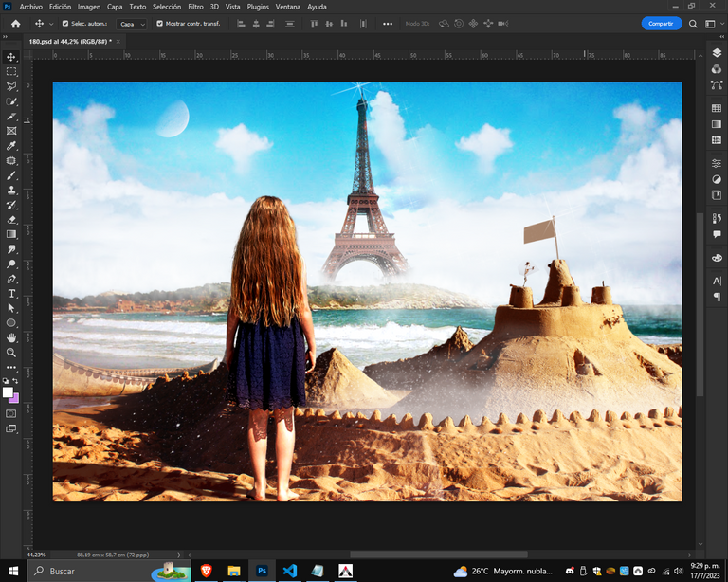Open Visual Studio Code from taskbar
The width and height of the screenshot is (728, 582).
[x=290, y=571]
